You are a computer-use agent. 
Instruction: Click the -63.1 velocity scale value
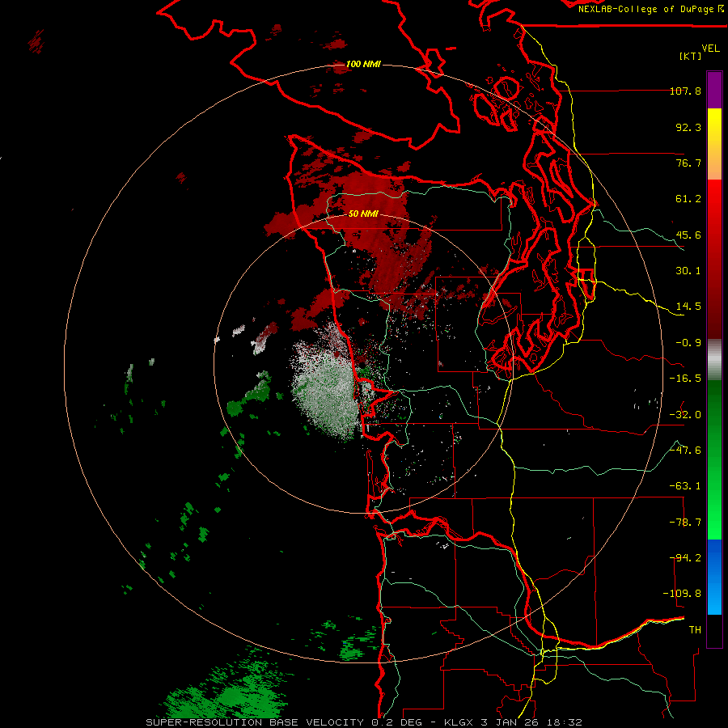685,486
